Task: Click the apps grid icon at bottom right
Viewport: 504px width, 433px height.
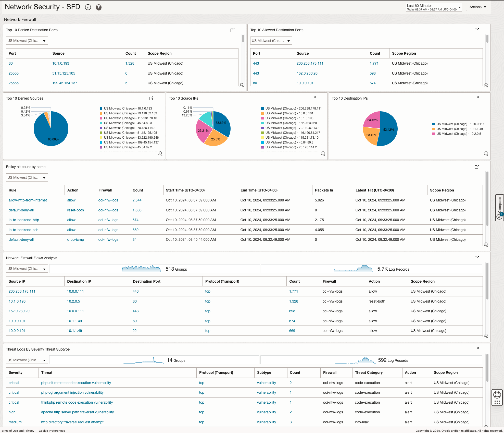Action: tap(497, 403)
